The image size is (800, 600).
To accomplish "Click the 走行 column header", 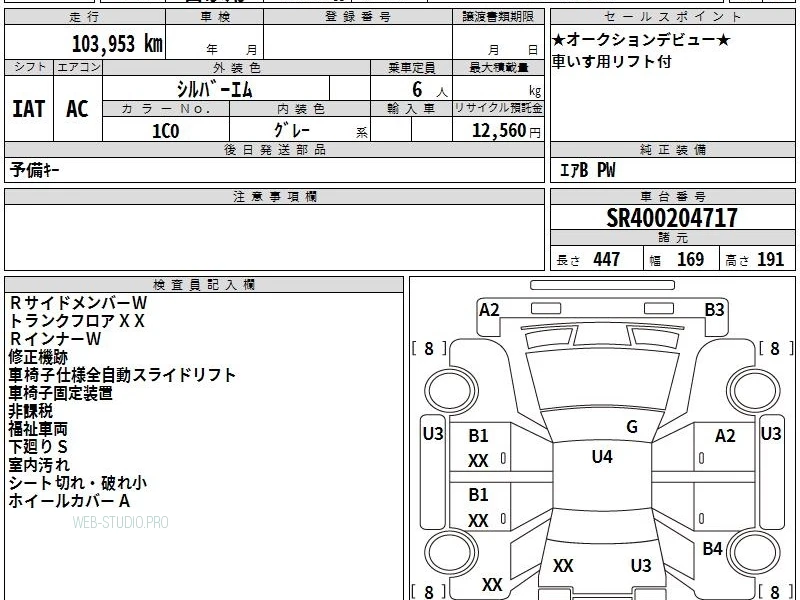I will [x=85, y=17].
